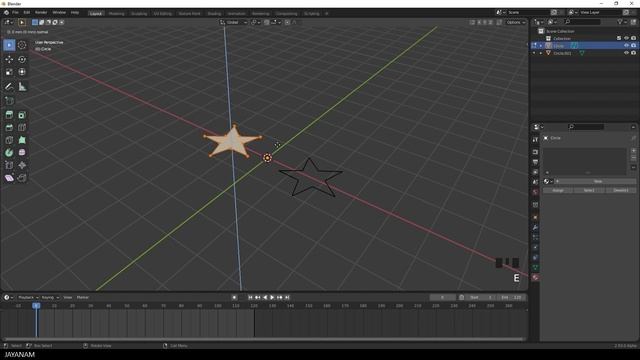Select the Loop Cut tool
Screen dimensions: 640x360
22,128
